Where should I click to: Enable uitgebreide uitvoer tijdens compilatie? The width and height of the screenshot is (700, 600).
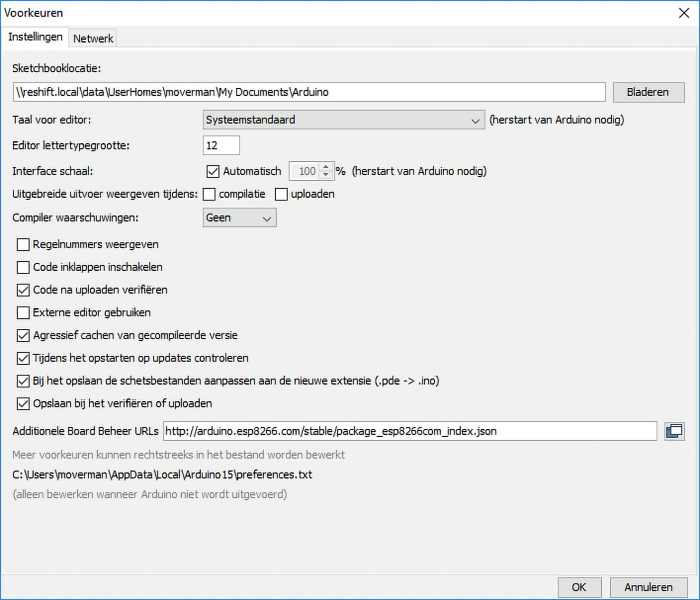(x=209, y=194)
